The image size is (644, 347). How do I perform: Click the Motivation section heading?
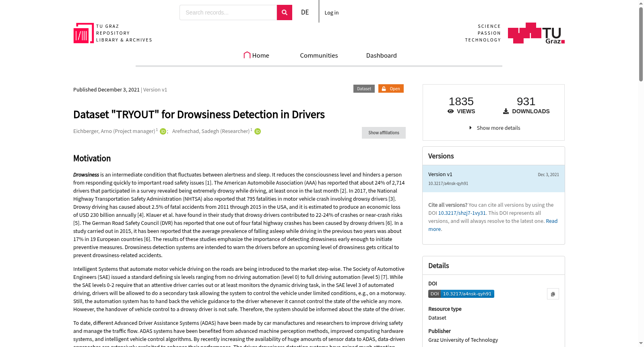(92, 158)
